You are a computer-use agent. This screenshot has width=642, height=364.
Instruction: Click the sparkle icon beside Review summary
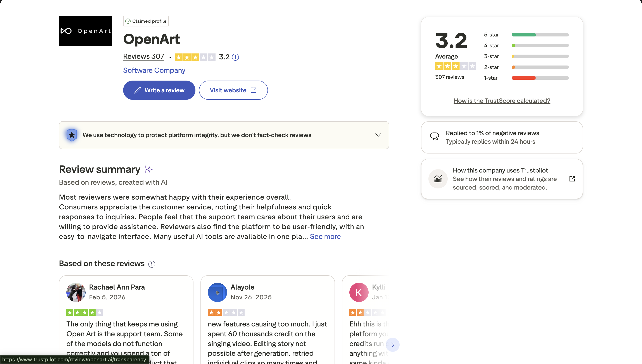pos(148,169)
